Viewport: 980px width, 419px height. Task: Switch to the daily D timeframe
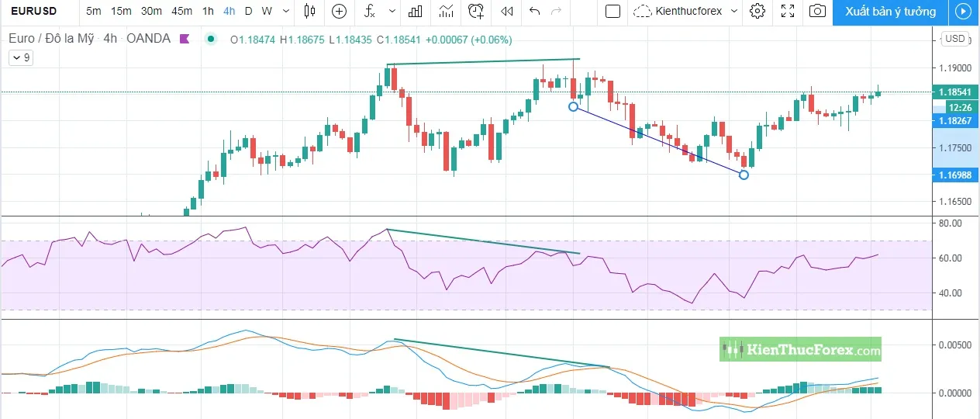click(x=248, y=11)
